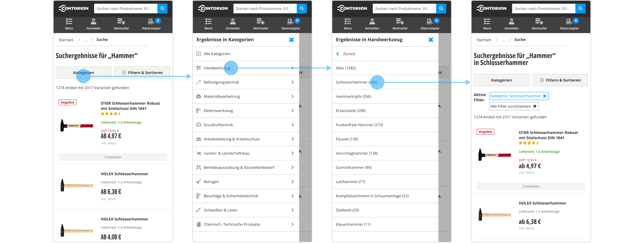Expand Befestigungstechnik category chevron
The height and width of the screenshot is (243, 644).
click(x=292, y=82)
